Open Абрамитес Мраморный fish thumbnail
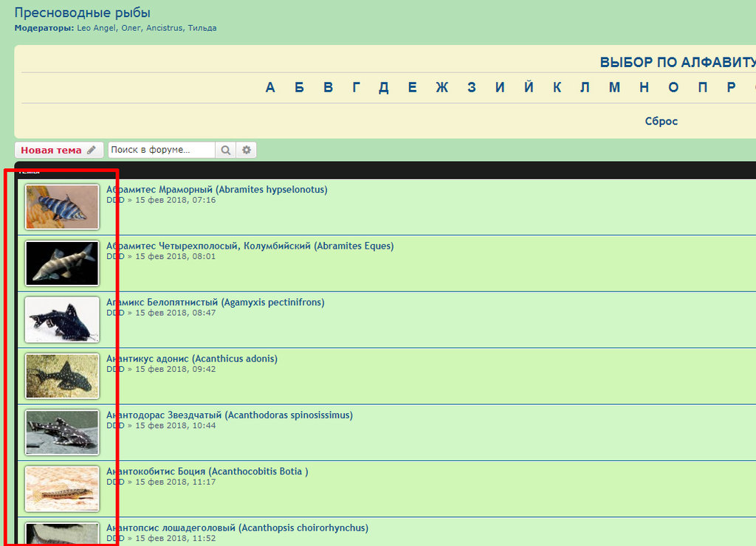The width and height of the screenshot is (756, 546). click(62, 207)
